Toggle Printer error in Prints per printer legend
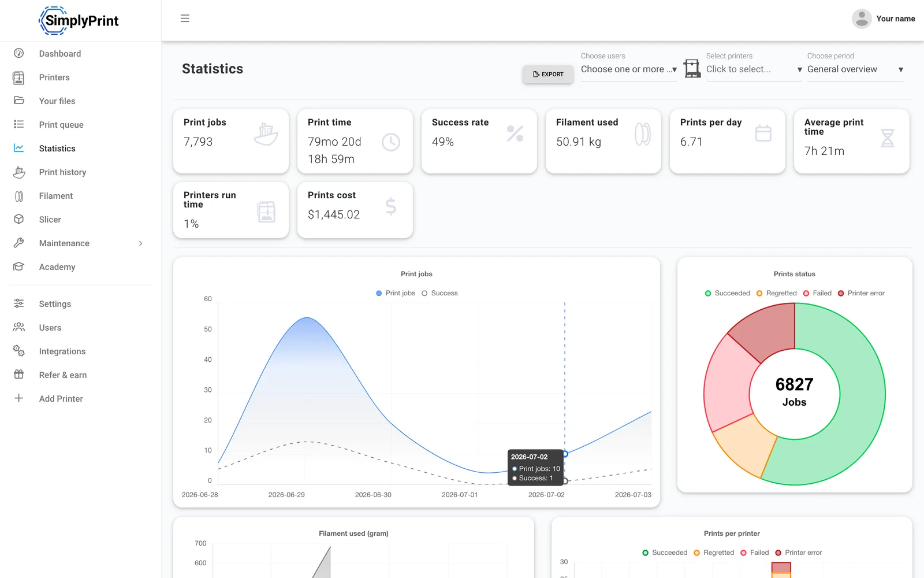924x578 pixels. pos(799,553)
